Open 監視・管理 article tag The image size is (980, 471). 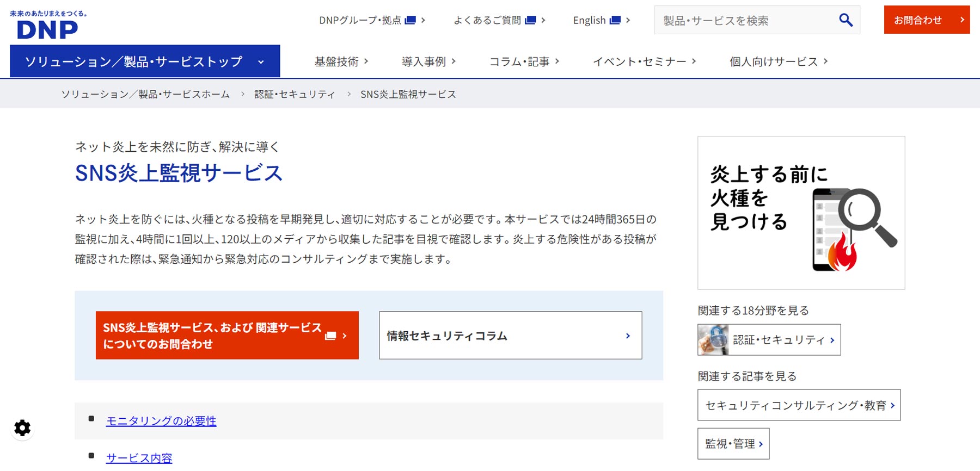[x=733, y=444]
